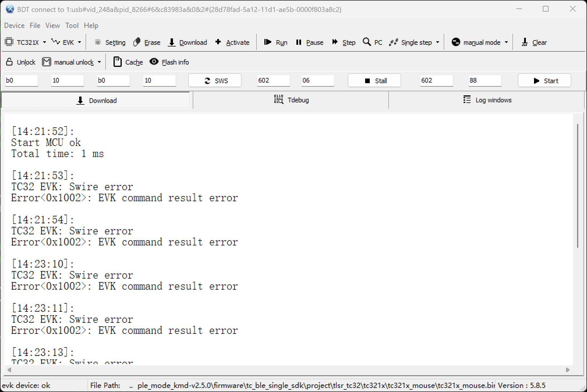Click the first b0 input field
This screenshot has width=587, height=392.
click(21, 81)
